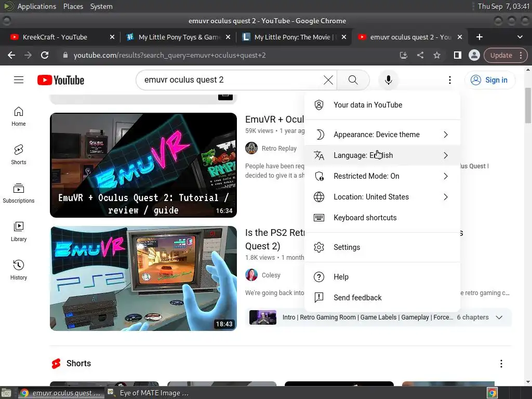Open History in the sidebar
532x399 pixels.
[19, 270]
